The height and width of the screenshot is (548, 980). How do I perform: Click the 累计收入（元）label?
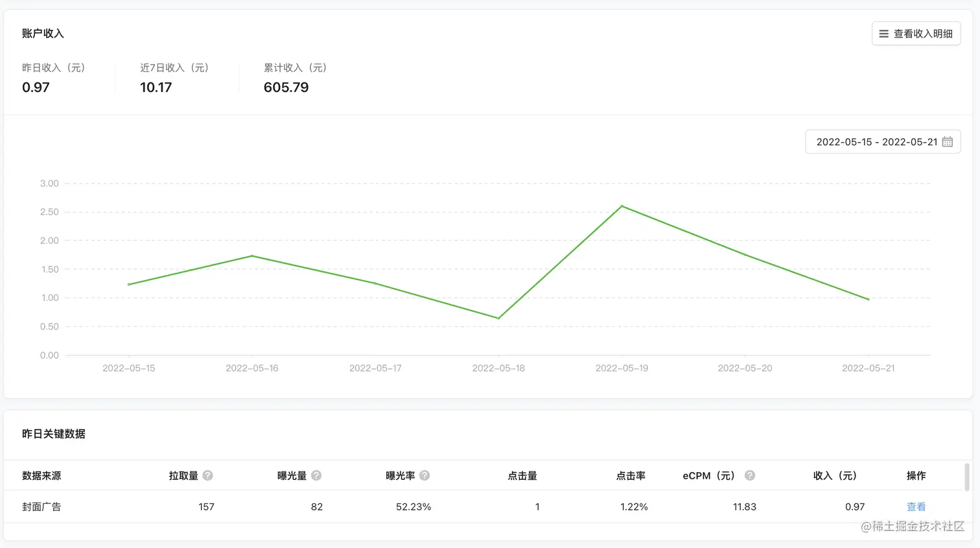(296, 67)
